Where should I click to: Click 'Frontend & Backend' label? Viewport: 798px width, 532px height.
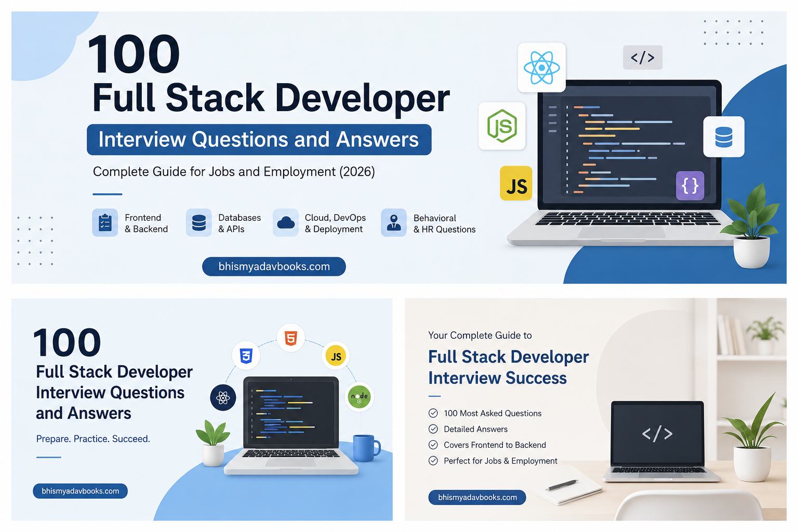coord(147,223)
